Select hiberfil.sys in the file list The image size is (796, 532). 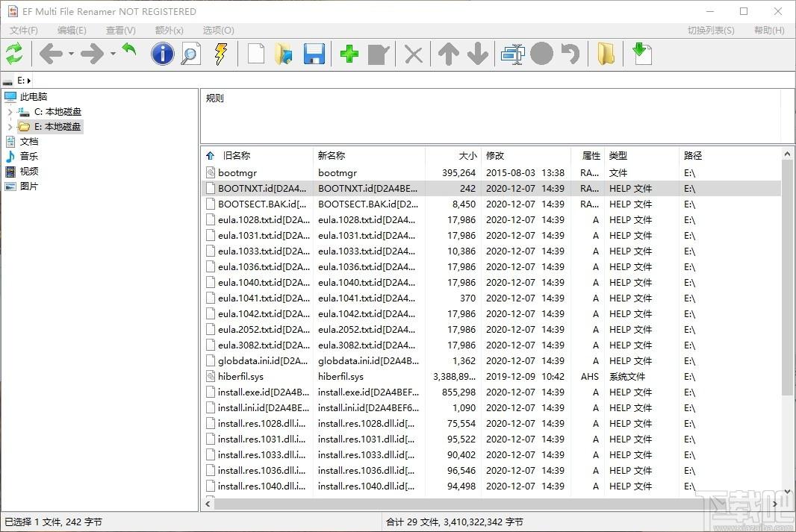point(240,377)
